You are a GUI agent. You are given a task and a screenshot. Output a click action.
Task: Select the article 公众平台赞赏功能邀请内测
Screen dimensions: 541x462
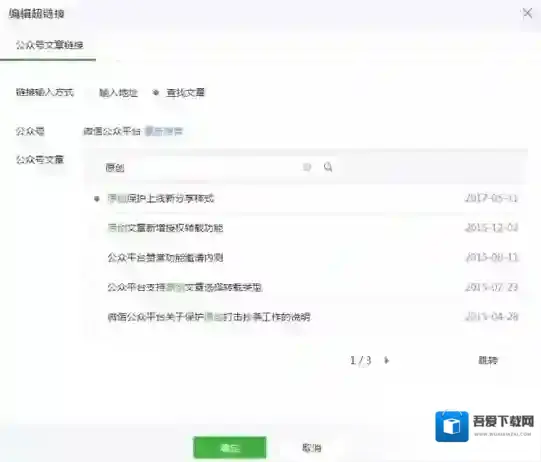[x=165, y=258]
